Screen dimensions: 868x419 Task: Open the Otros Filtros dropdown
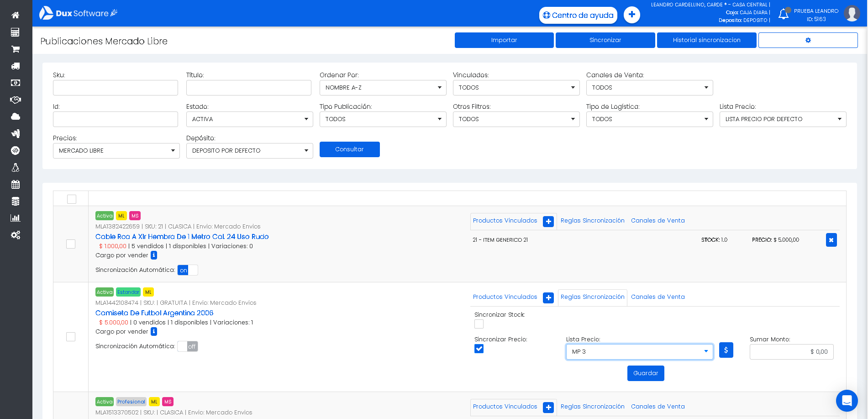click(x=516, y=119)
